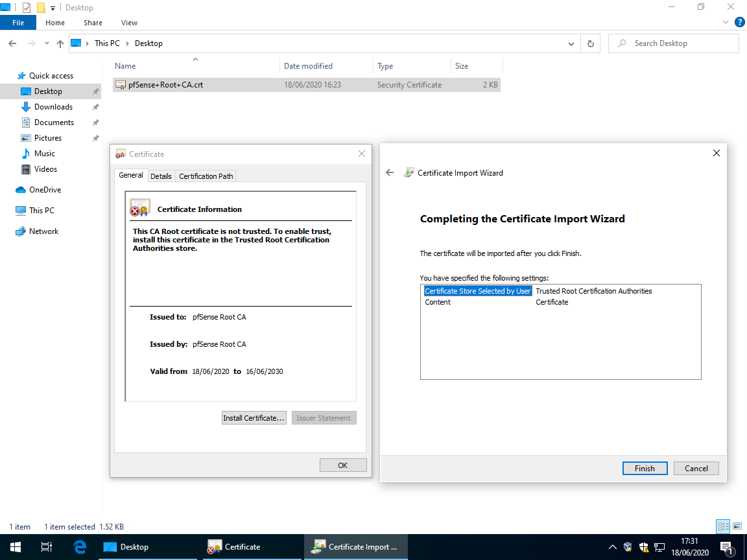Open Documents in navigation pane
The image size is (747, 560).
[x=54, y=122]
